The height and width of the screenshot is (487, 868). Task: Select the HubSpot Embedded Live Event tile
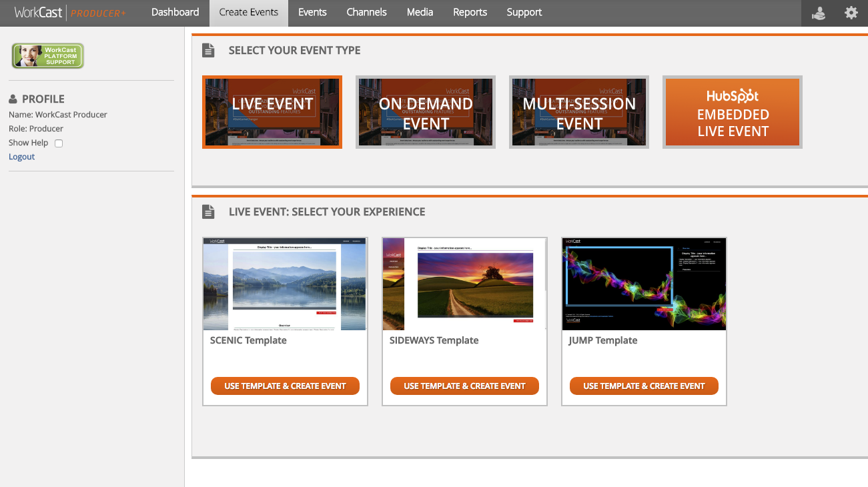[x=733, y=112]
